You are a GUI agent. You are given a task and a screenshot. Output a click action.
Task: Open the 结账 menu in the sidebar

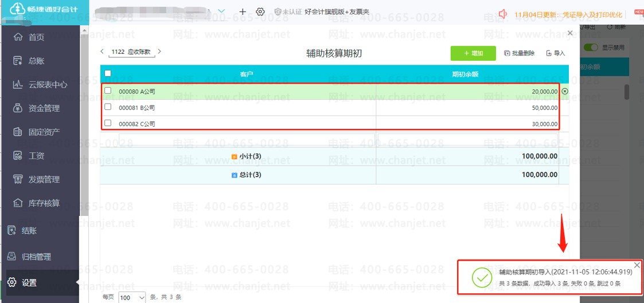29,230
